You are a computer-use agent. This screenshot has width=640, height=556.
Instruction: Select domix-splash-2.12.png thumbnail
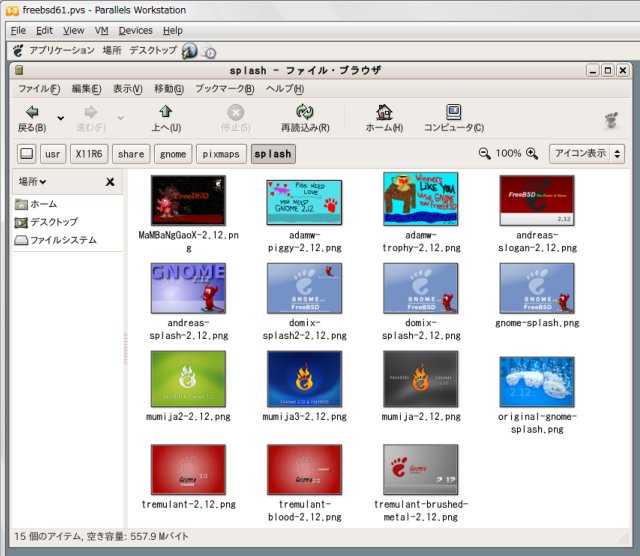click(420, 288)
